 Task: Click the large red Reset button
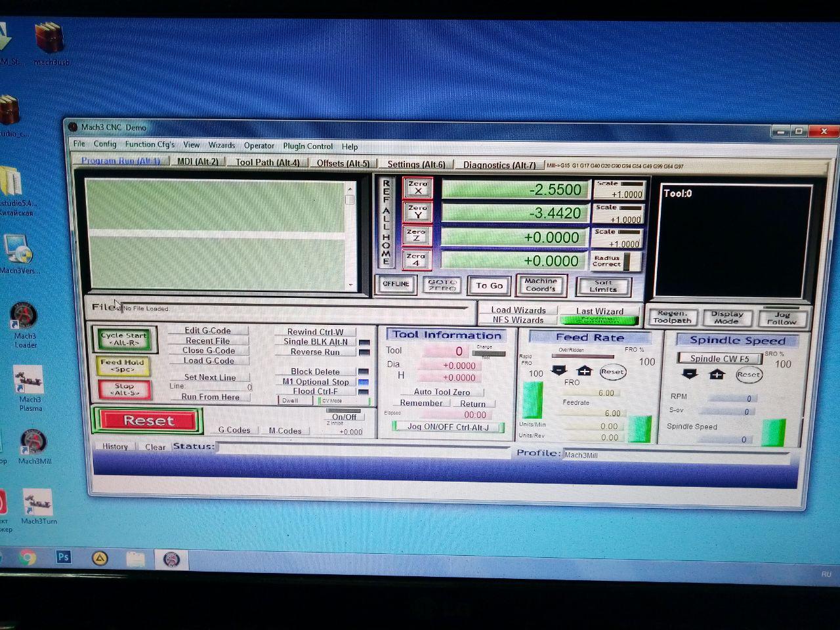point(148,421)
